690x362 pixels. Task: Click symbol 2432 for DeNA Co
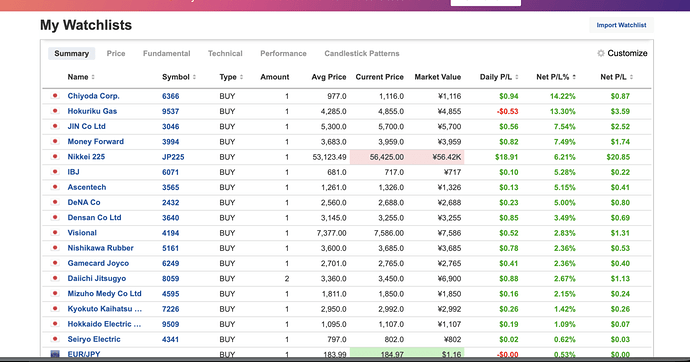coord(170,202)
